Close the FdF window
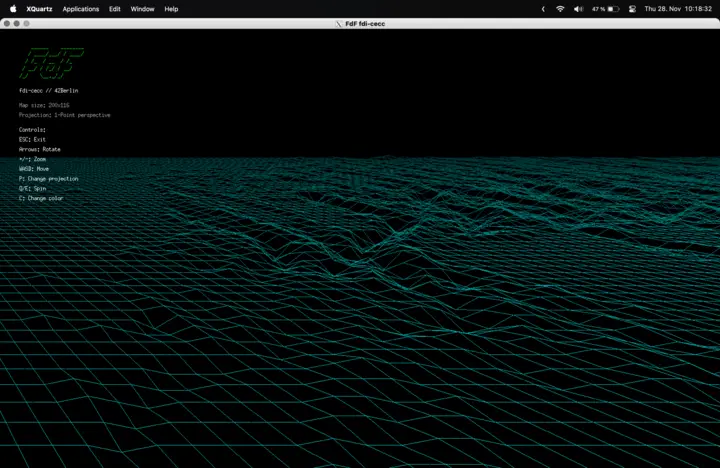This screenshot has height=468, width=720. [7, 23]
